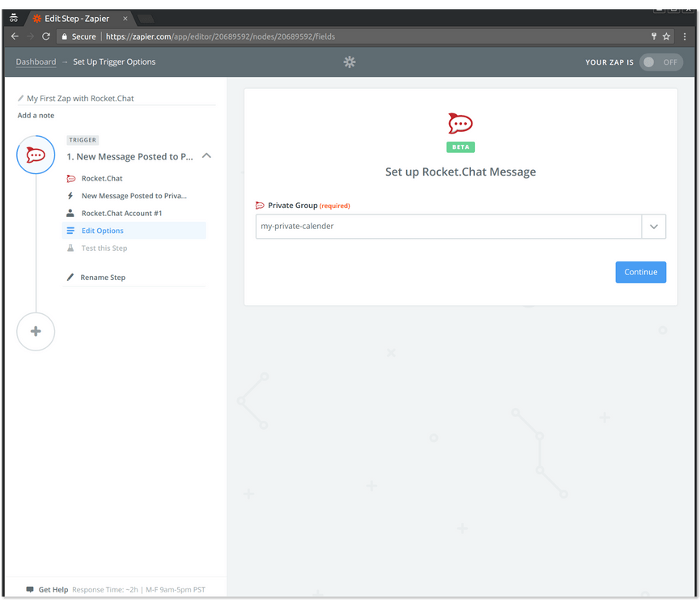Viewport: 700px width, 607px height.
Task: Click the pencil icon next to zap name
Action: click(20, 98)
